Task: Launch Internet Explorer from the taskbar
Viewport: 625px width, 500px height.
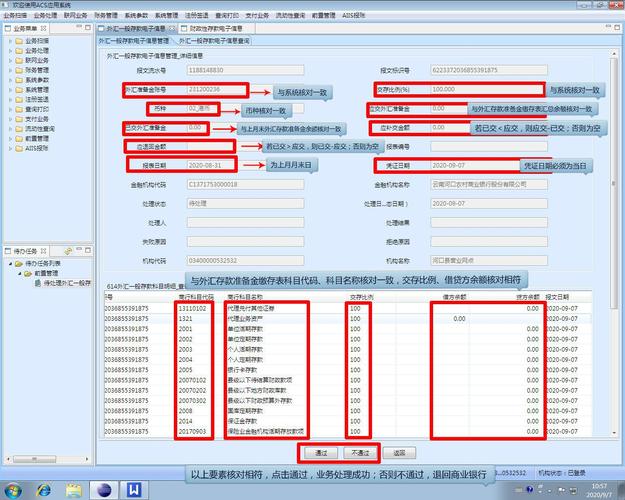Action: point(43,490)
